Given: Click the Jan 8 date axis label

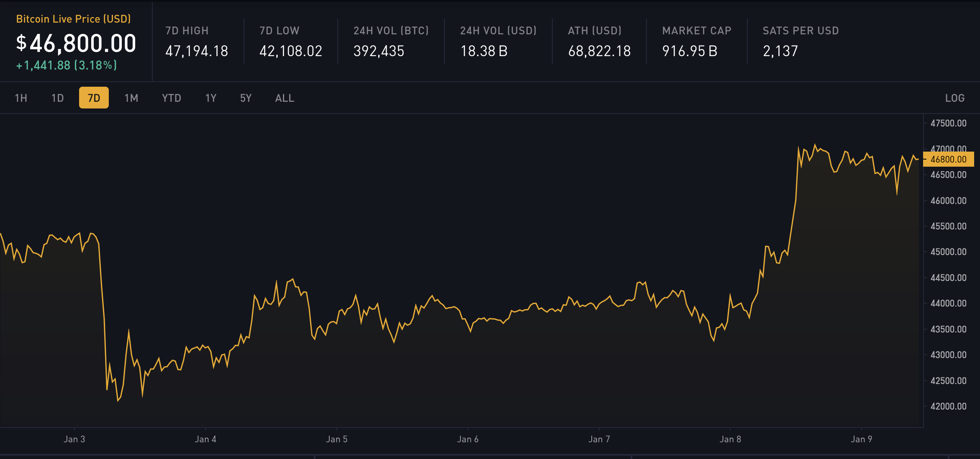Looking at the screenshot, I should point(730,439).
